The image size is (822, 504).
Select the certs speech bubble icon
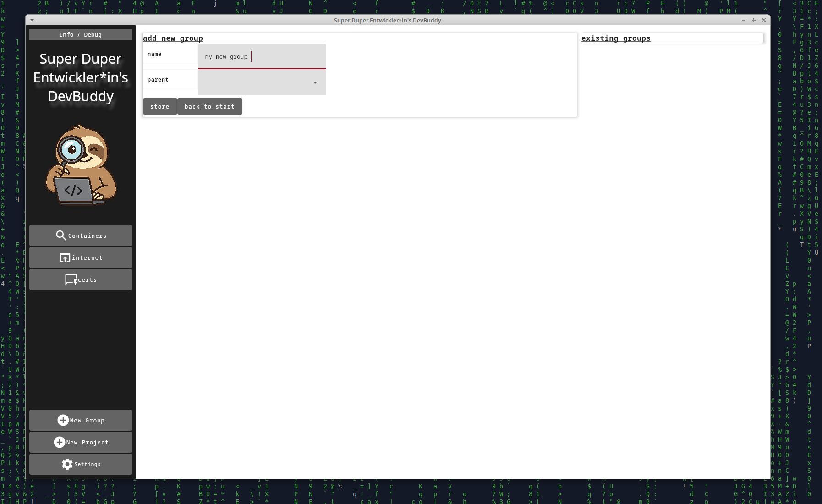point(71,279)
